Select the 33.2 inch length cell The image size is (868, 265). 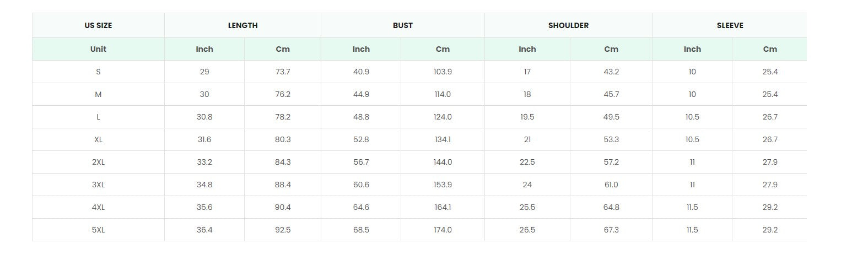pos(204,162)
